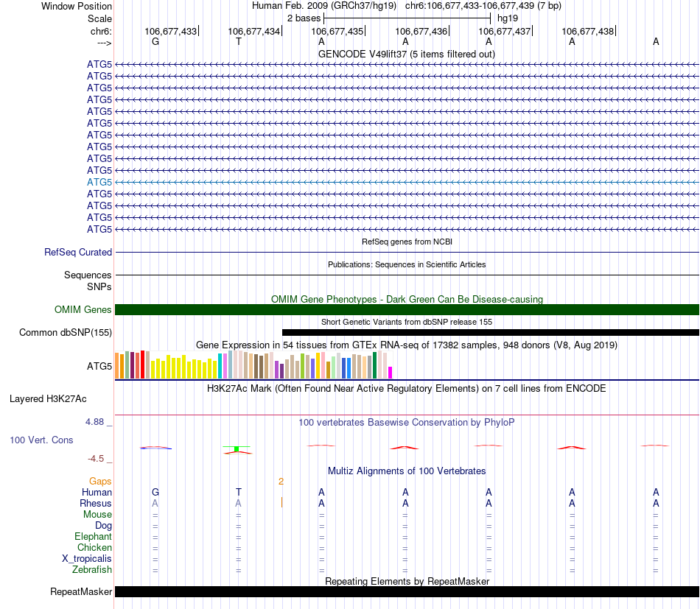Click the X_tropicalis species label
This screenshot has height=609, width=700.
(87, 559)
